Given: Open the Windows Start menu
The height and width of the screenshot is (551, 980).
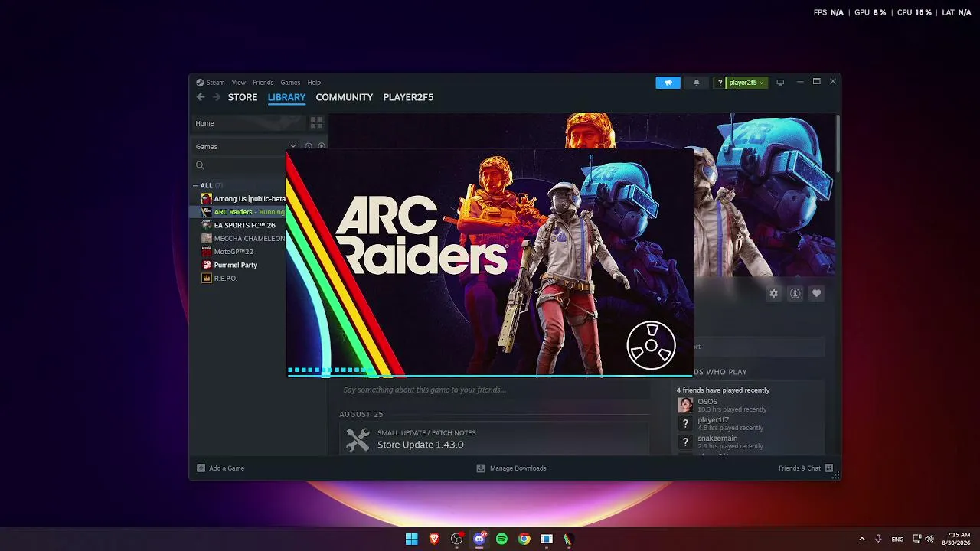Looking at the screenshot, I should click(x=412, y=539).
